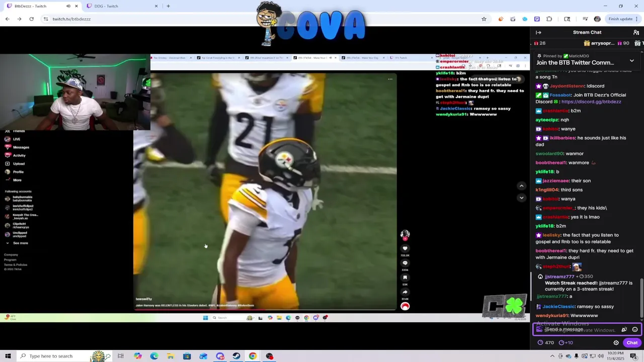Go forward in browser history
The width and height of the screenshot is (644, 362).
[x=19, y=19]
